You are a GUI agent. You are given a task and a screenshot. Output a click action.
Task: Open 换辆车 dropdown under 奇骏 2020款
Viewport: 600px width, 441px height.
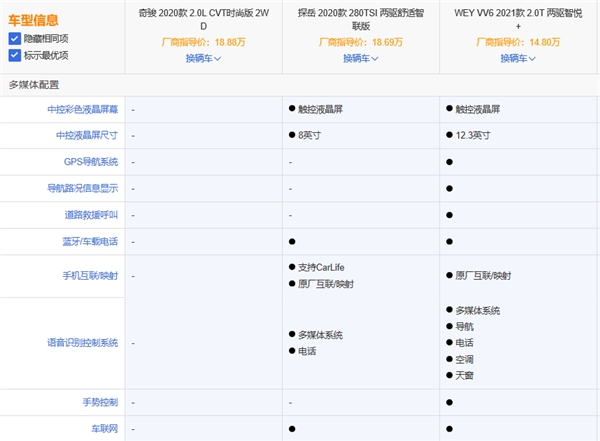coord(203,59)
